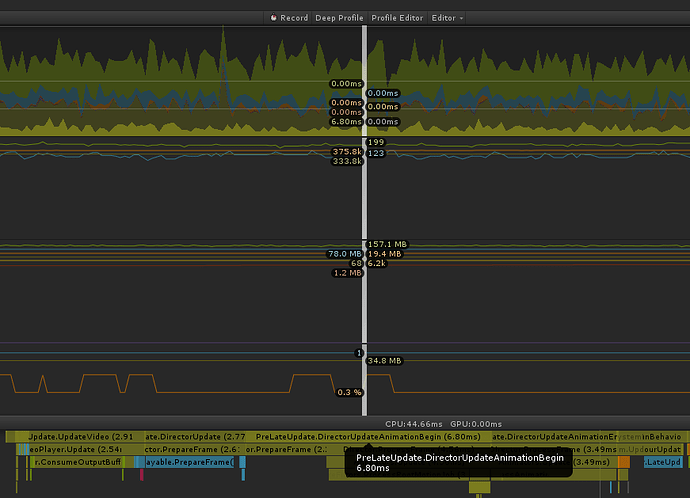
Task: Click the red record circle icon
Action: point(273,18)
